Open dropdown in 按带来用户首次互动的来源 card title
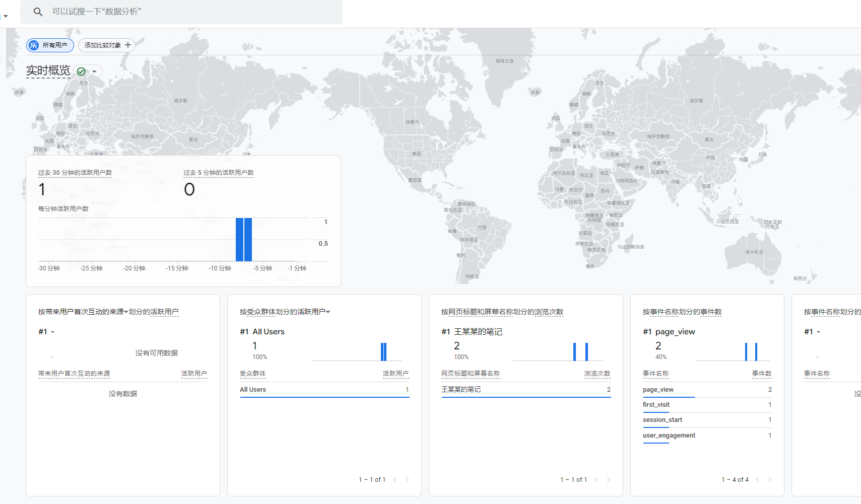 (x=126, y=312)
